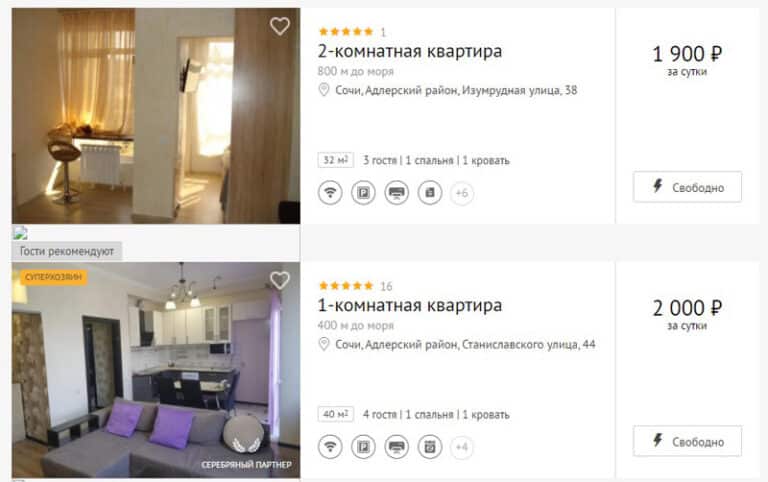Click parking icon in the first listing
The height and width of the screenshot is (482, 768).
click(x=363, y=193)
